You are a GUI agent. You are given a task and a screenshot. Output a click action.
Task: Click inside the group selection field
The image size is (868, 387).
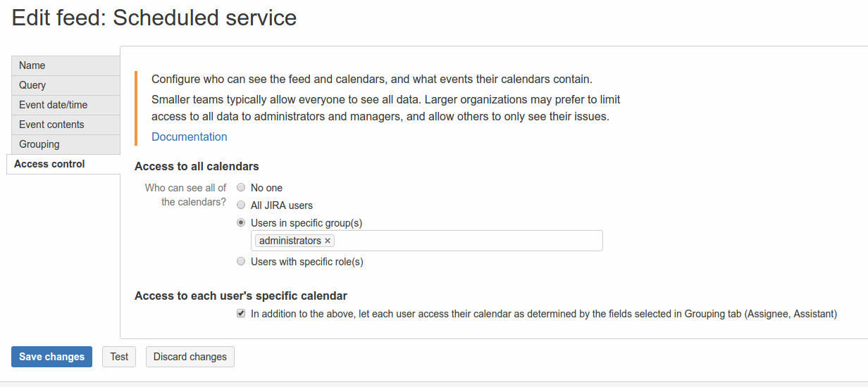tap(465, 241)
